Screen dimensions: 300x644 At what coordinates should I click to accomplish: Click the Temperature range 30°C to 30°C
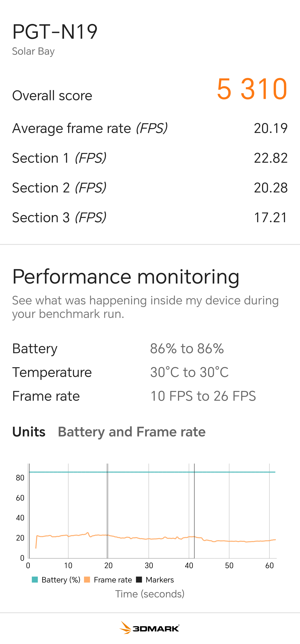point(189,372)
